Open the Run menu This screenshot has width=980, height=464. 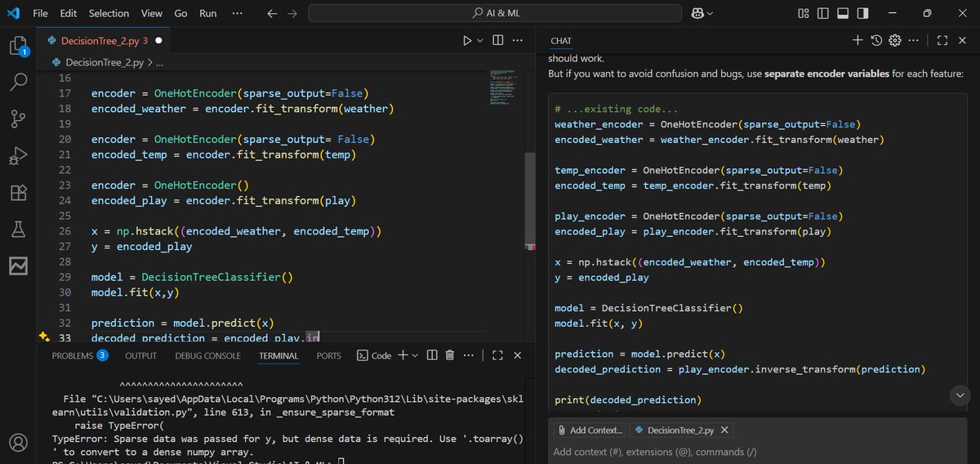pyautogui.click(x=208, y=14)
